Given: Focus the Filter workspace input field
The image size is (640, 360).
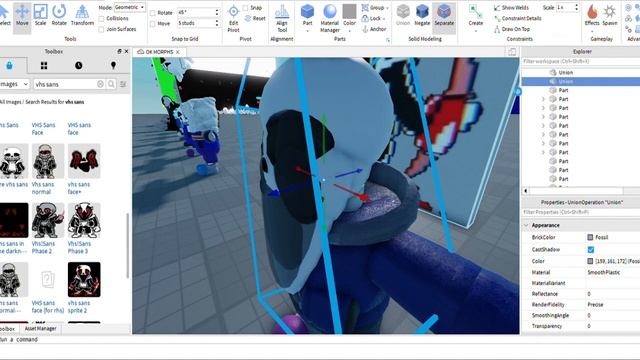Looking at the screenshot, I should point(581,61).
